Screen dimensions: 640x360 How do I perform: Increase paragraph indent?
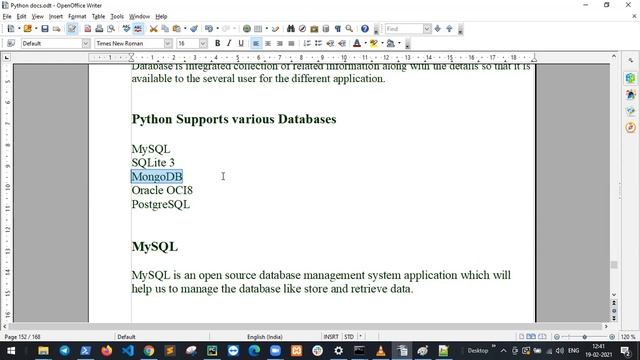[342, 43]
